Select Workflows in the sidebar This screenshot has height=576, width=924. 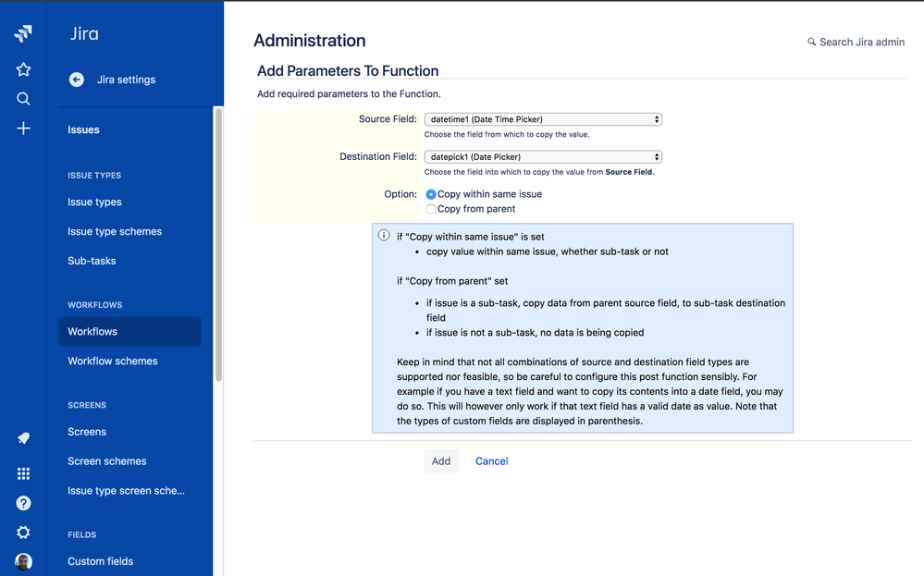click(x=129, y=332)
